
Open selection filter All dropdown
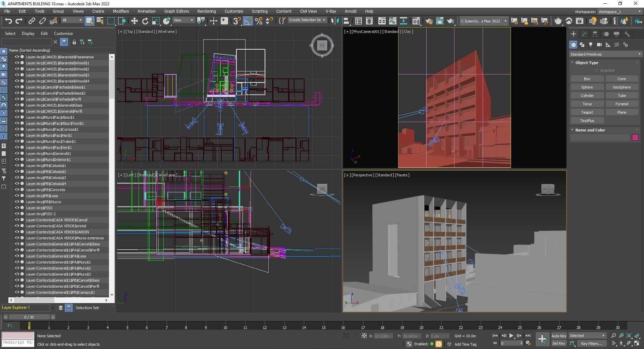point(72,20)
